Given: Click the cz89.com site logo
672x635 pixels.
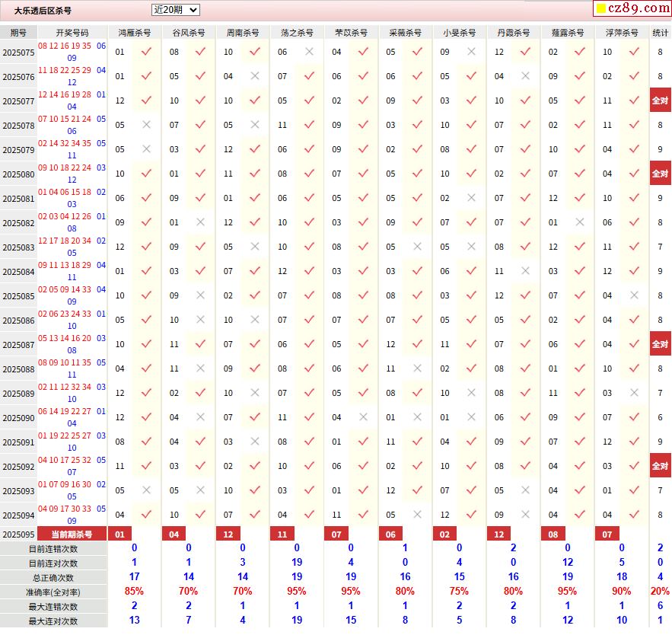Looking at the screenshot, I should click(632, 8).
